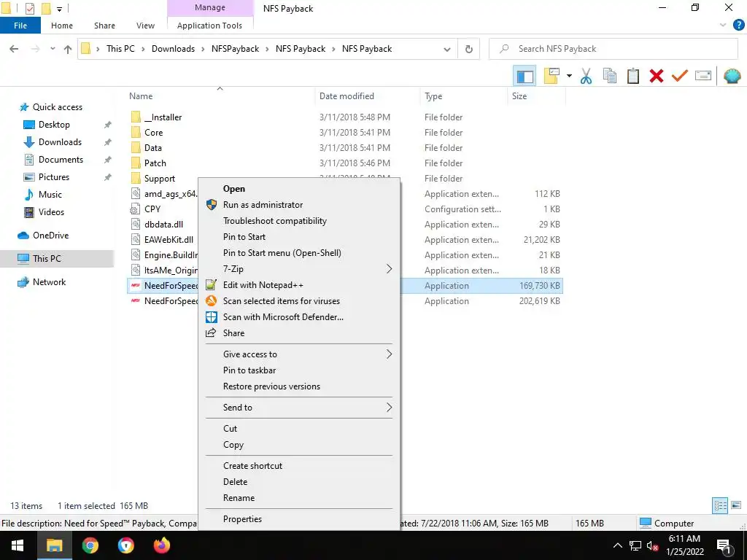
Task: Expand address bar history dropdown
Action: 447,49
